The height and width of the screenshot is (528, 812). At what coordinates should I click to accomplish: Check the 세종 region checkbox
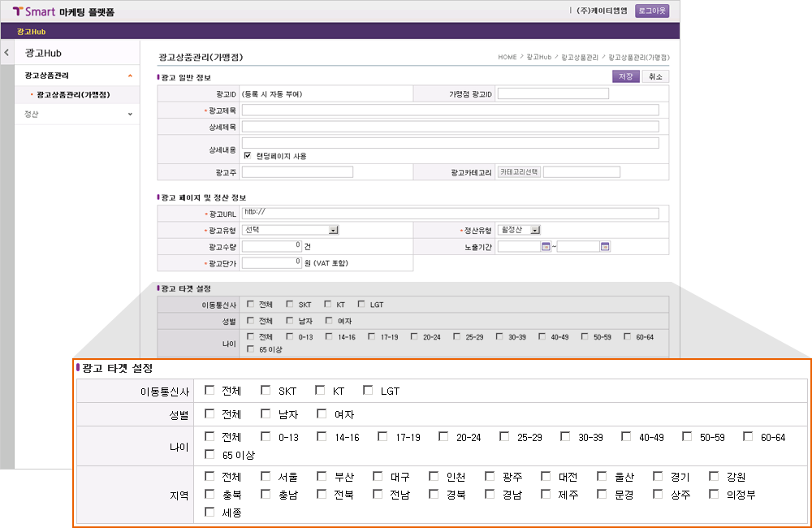click(x=209, y=512)
